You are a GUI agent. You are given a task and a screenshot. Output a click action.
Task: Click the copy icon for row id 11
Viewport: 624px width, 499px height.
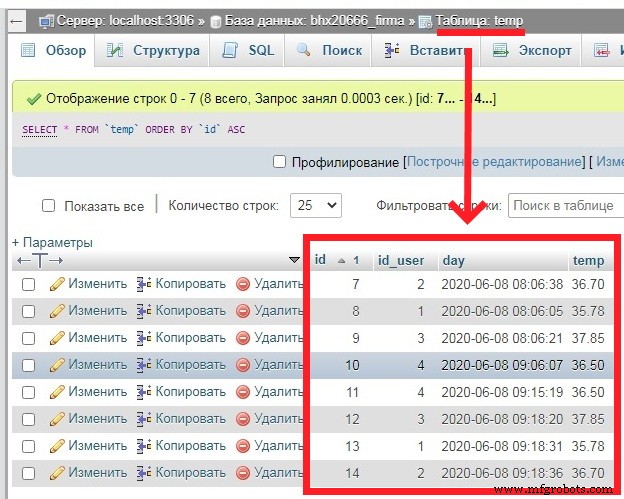click(143, 392)
